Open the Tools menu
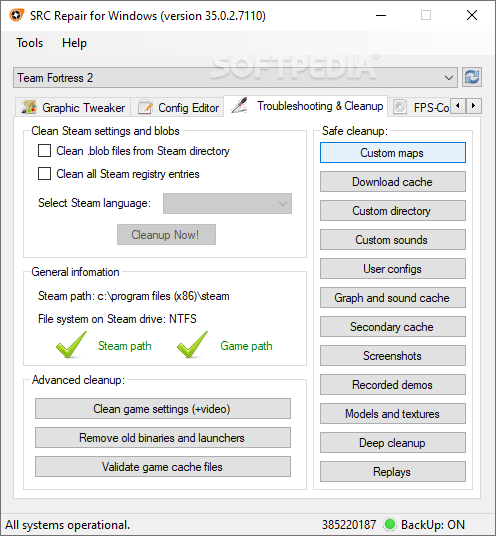This screenshot has width=496, height=536. pyautogui.click(x=30, y=43)
